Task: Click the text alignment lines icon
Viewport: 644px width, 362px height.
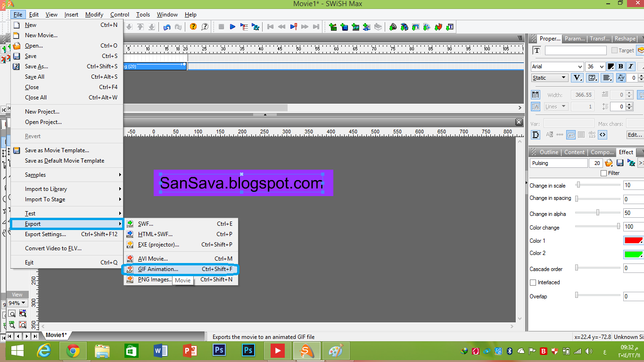Action: 607,78
